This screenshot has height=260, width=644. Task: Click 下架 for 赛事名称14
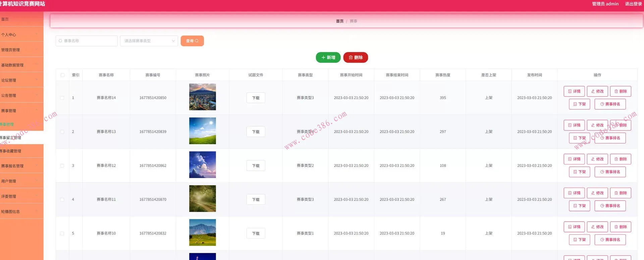(x=580, y=104)
